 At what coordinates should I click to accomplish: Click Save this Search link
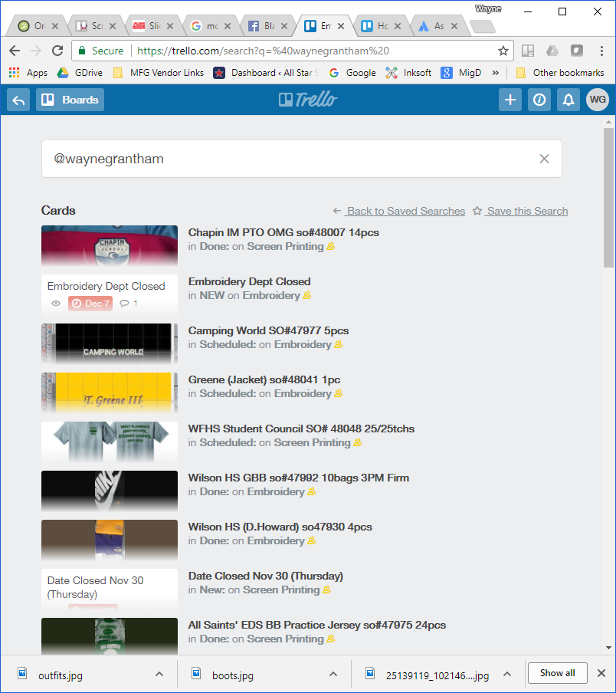point(520,212)
